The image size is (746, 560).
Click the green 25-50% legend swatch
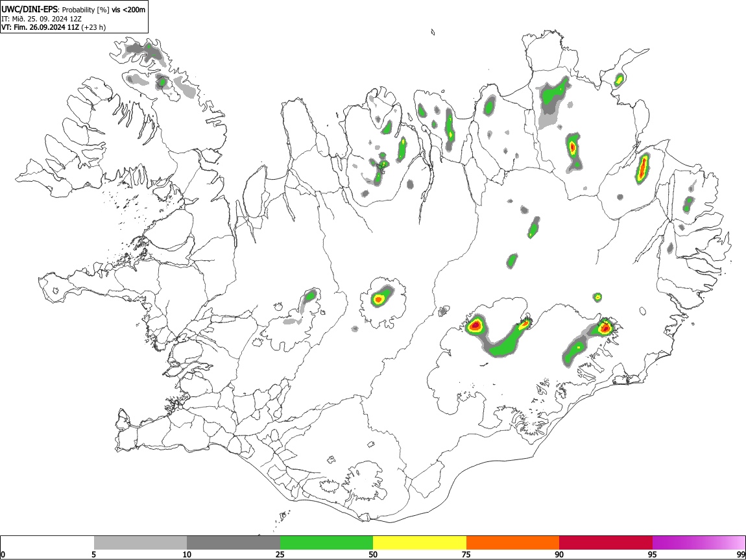[326, 543]
